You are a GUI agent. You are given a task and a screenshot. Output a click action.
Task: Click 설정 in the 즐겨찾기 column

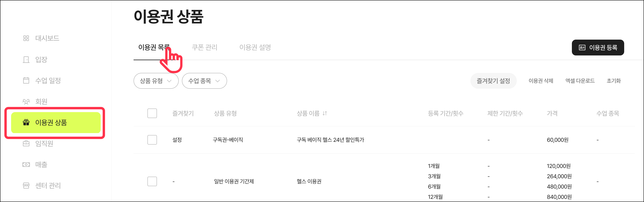coord(177,140)
